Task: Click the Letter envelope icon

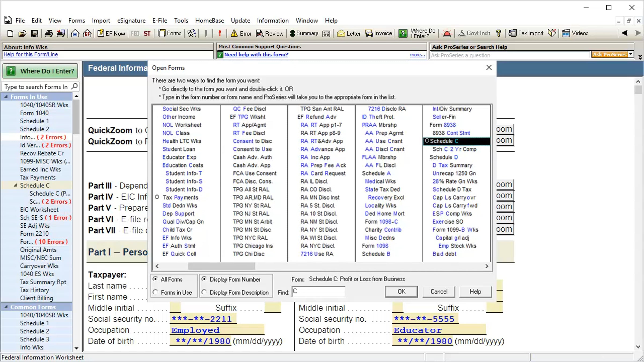Action: (x=341, y=34)
